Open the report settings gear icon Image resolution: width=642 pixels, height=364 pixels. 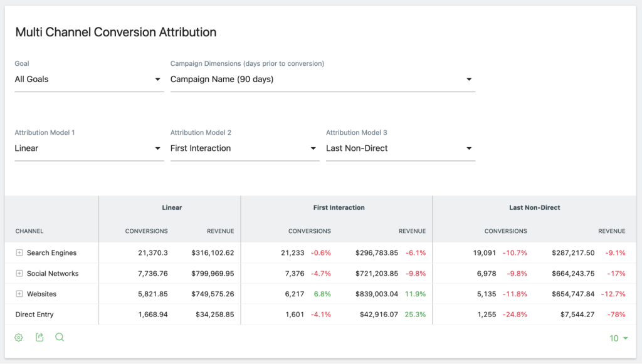18,338
